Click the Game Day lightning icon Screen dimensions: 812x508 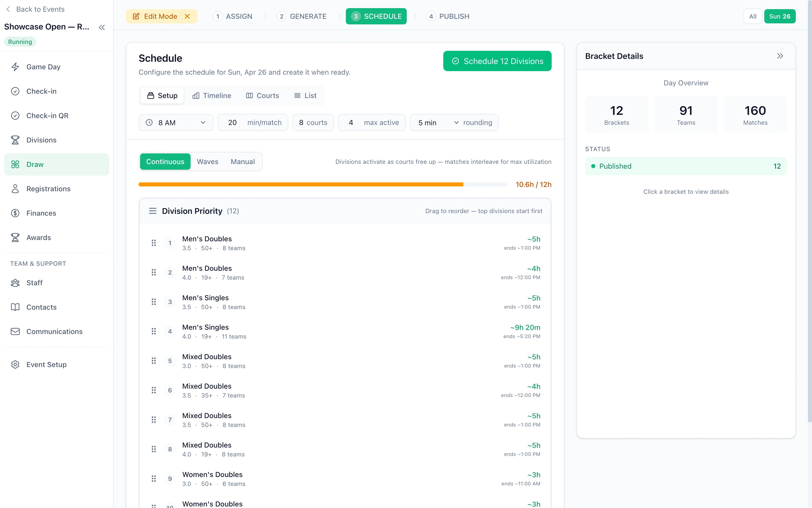point(15,67)
